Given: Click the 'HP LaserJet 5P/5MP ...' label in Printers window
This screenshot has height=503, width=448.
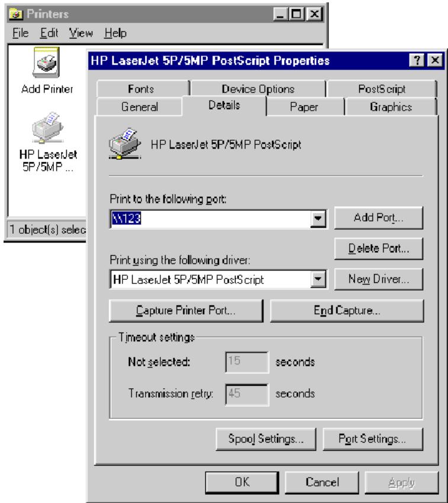Looking at the screenshot, I should click(x=48, y=161).
